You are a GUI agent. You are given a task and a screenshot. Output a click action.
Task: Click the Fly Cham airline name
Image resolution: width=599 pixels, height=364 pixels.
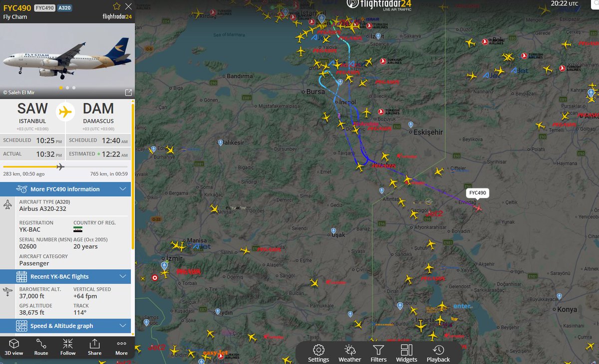point(15,17)
